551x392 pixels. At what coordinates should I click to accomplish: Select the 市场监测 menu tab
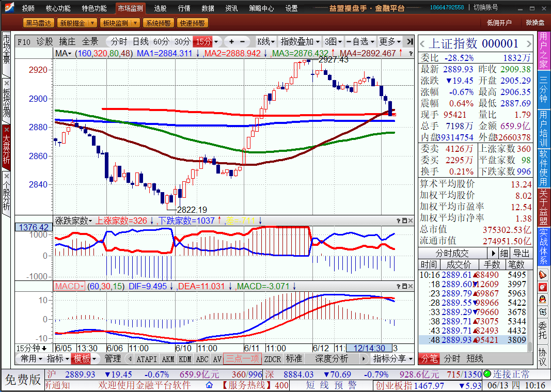[x=130, y=8]
